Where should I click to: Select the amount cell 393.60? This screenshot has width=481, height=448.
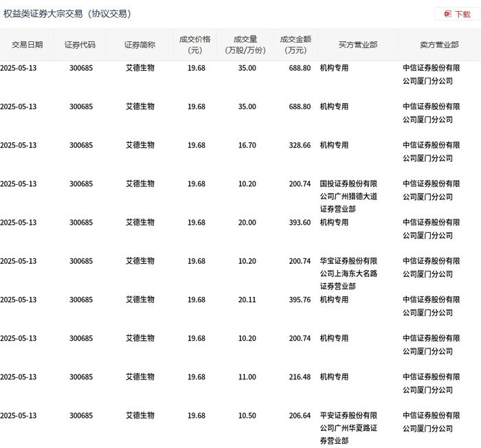coord(300,223)
